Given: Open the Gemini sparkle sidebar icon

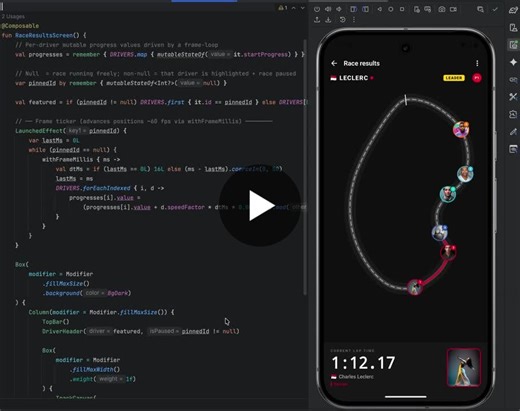Looking at the screenshot, I should point(513,62).
